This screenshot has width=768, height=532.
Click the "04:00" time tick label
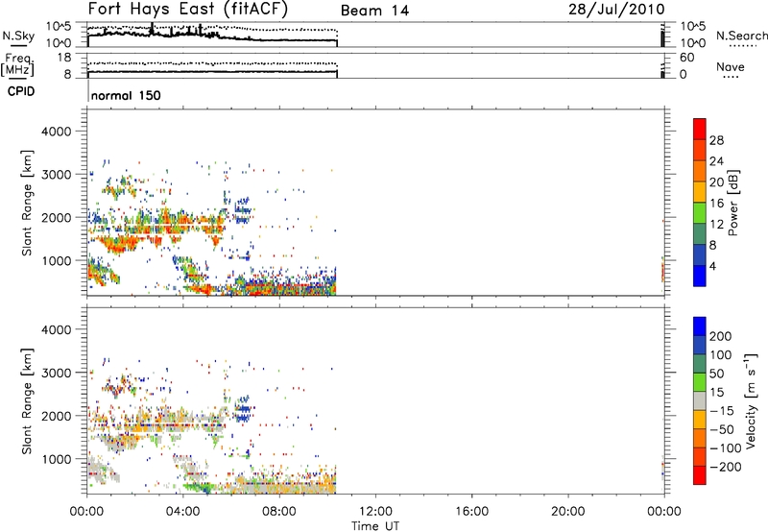point(182,512)
